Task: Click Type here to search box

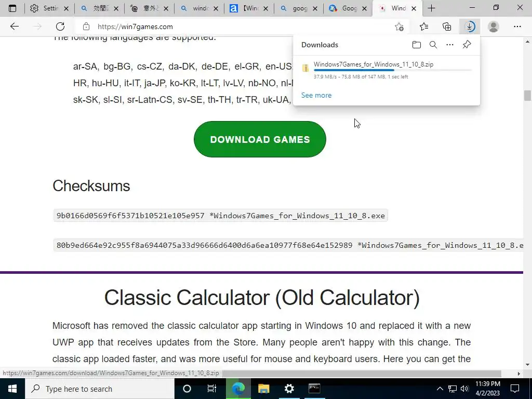Action: [x=99, y=389]
